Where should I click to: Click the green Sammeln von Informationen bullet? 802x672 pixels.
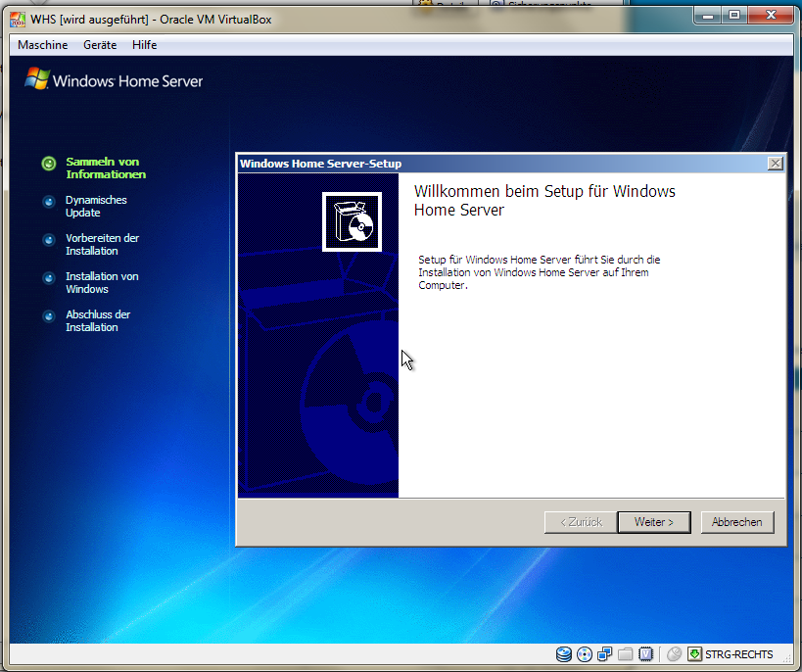[49, 164]
